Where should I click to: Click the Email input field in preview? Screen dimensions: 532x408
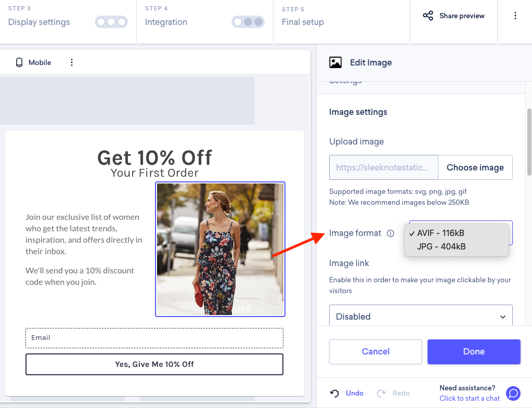[x=154, y=338]
